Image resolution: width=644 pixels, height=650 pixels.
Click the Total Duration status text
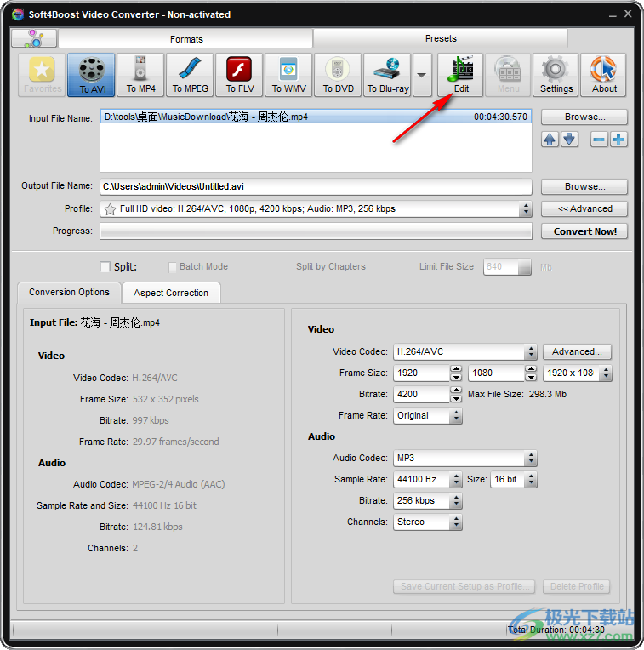pyautogui.click(x=556, y=630)
